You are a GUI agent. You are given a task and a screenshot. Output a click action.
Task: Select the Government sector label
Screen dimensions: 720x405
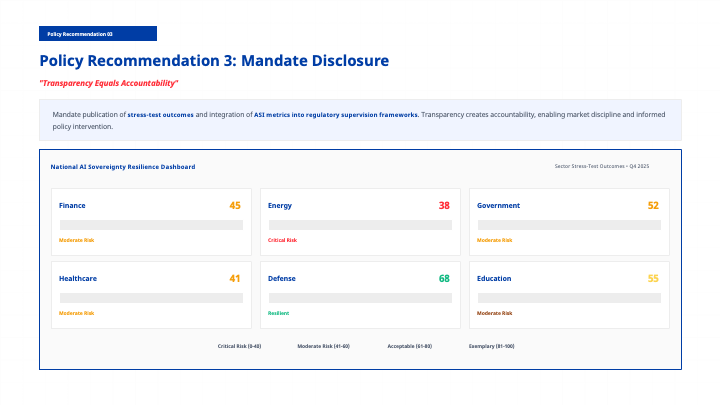coord(498,205)
